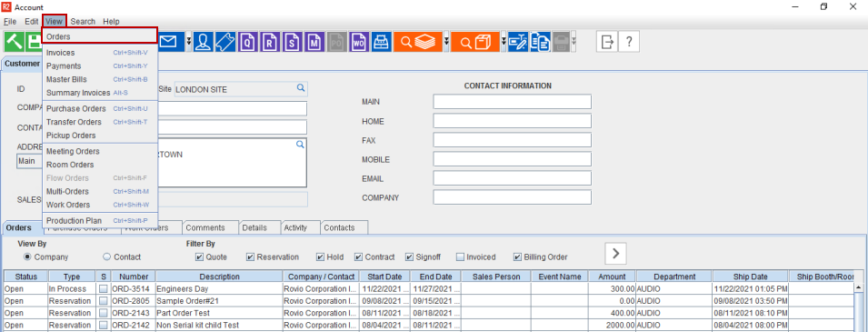Click the exit door icon in toolbar
The image size is (868, 332).
click(607, 42)
